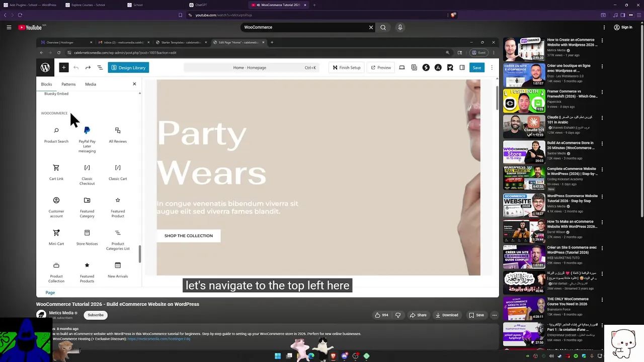
Task: Switch to the ChatGPT browser tab
Action: [216, 5]
